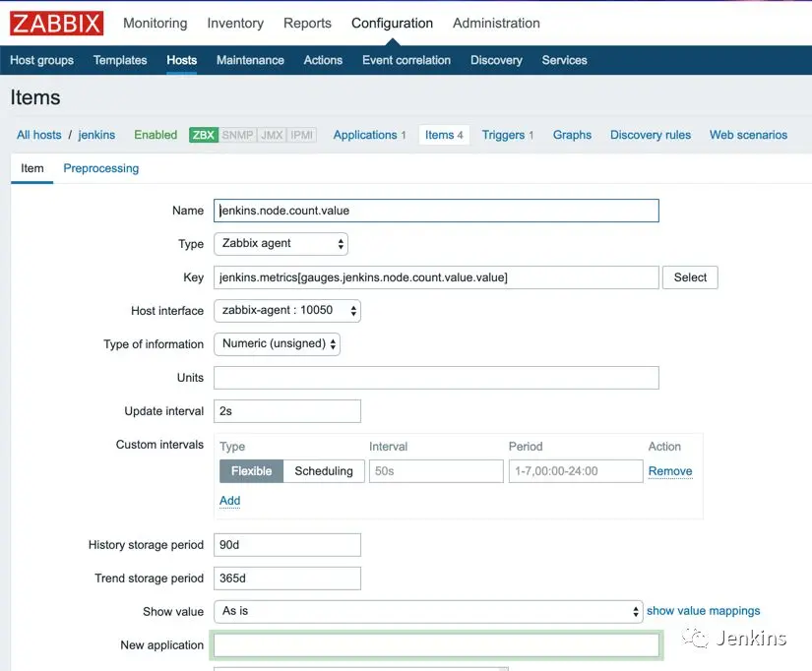
Task: Follow the All hosts breadcrumb link
Action: pyautogui.click(x=38, y=135)
